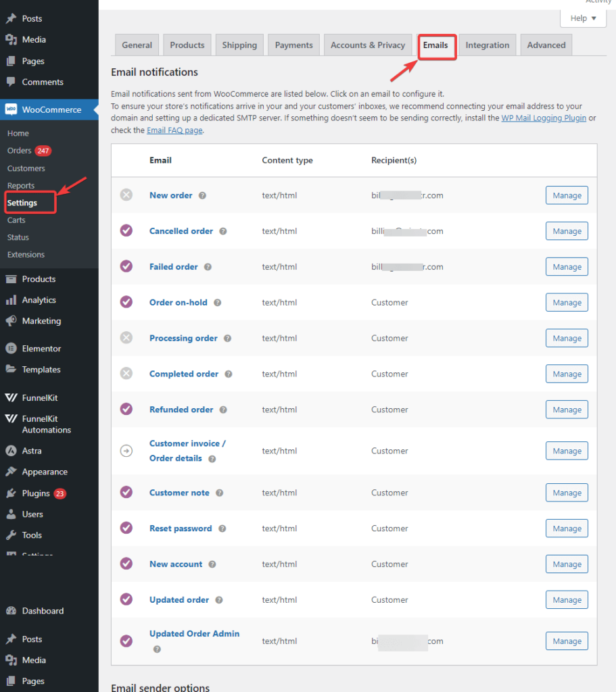The image size is (616, 692).
Task: Open the Accounts & Privacy tab
Action: tap(367, 45)
